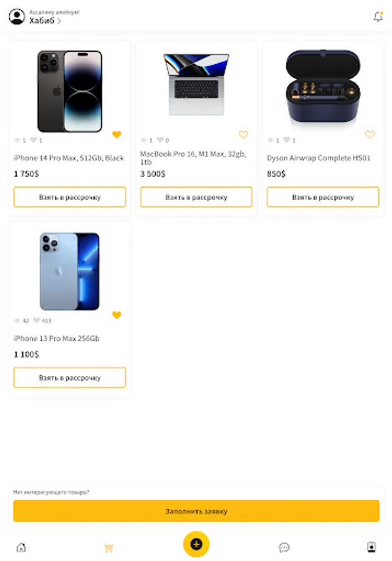Take Dyson Airwrap in installments
Image resolution: width=392 pixels, height=561 pixels.
pos(323,197)
